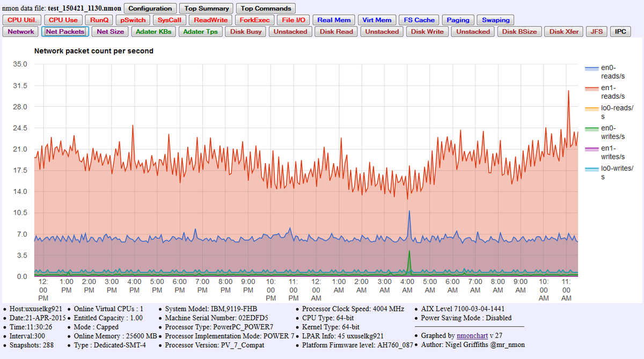This screenshot has width=644, height=359.
Task: Show the ForkExec chart
Action: [255, 20]
